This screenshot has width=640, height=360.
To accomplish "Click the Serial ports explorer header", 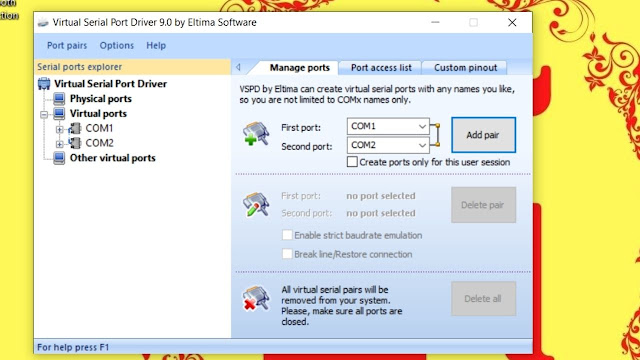I will (132, 67).
